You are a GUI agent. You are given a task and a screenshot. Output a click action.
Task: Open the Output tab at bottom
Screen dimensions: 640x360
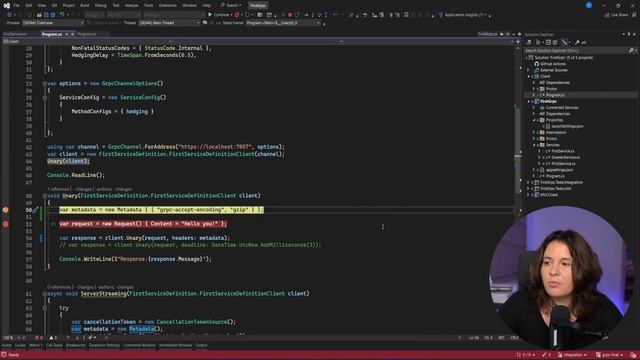tap(201, 345)
